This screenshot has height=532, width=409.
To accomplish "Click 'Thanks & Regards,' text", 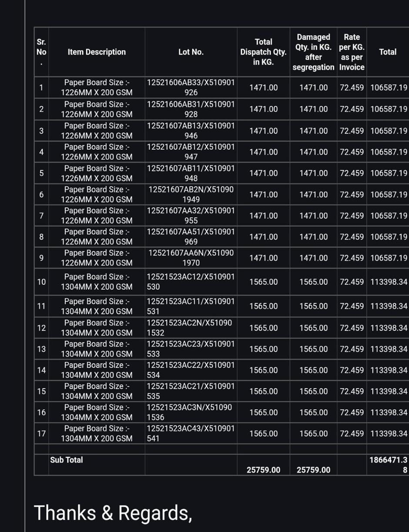I will coord(113,512).
